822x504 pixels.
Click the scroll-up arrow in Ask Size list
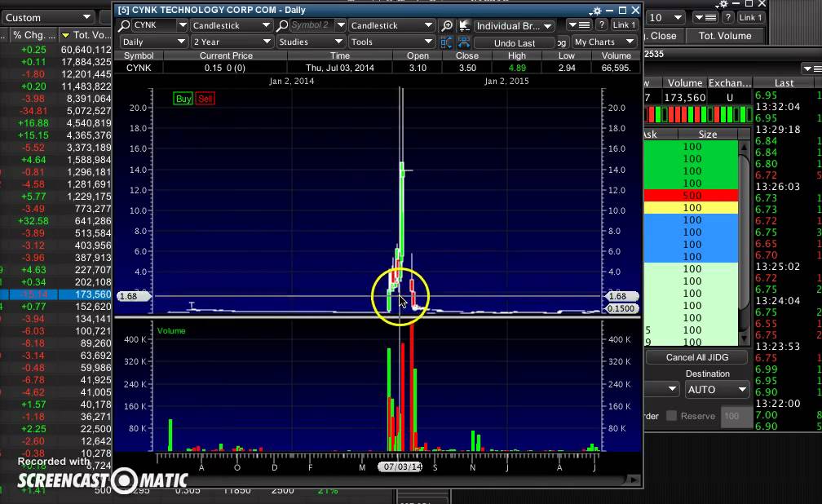(744, 148)
